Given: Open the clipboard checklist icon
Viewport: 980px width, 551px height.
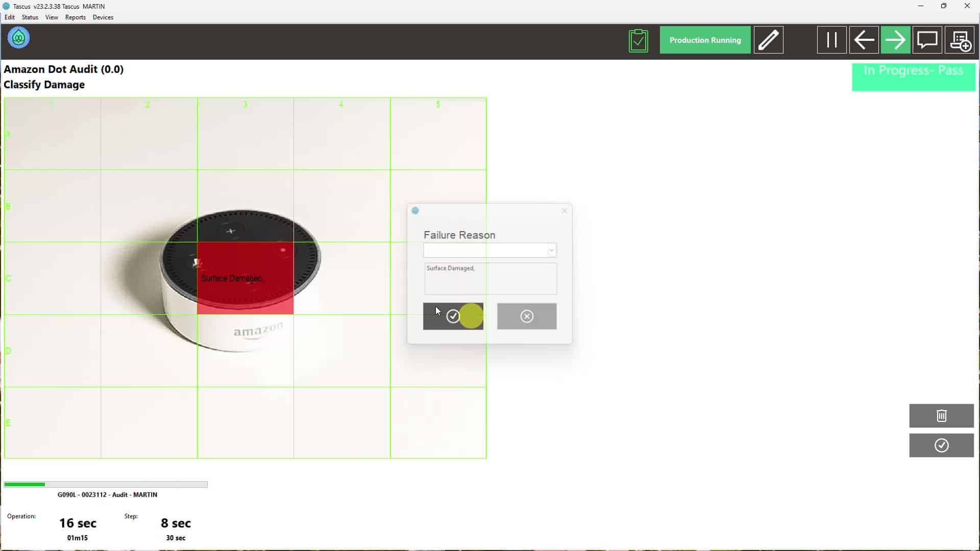Looking at the screenshot, I should click(638, 40).
